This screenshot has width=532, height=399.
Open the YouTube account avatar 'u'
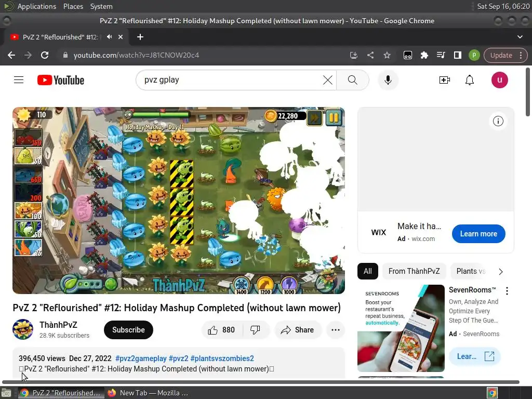[x=499, y=80]
